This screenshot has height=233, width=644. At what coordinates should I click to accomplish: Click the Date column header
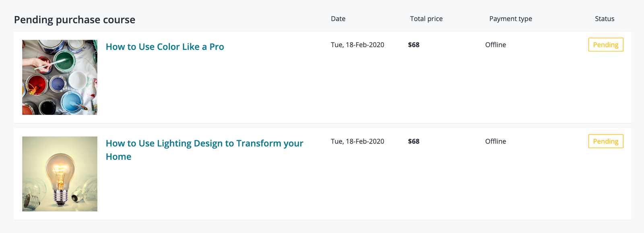click(338, 19)
